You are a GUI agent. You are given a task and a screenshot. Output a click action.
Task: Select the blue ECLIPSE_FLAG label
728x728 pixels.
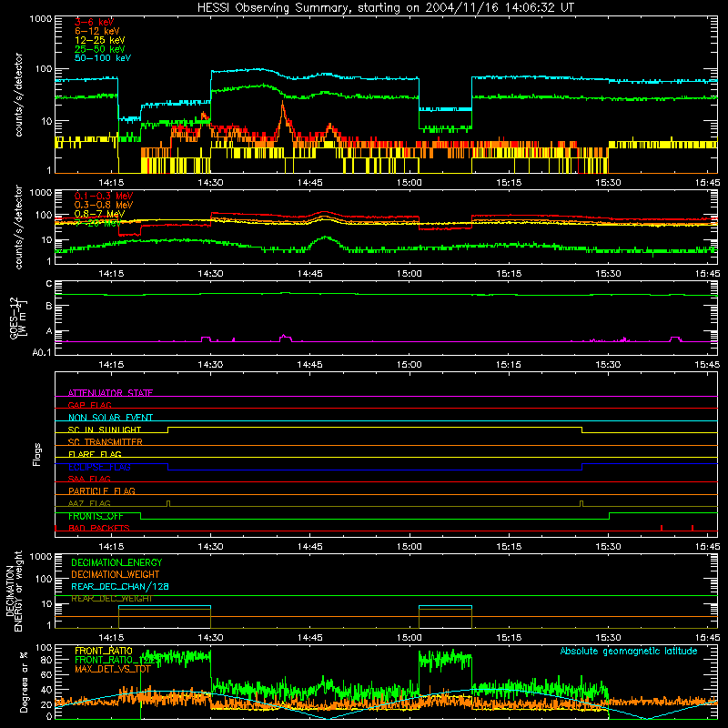[x=99, y=467]
